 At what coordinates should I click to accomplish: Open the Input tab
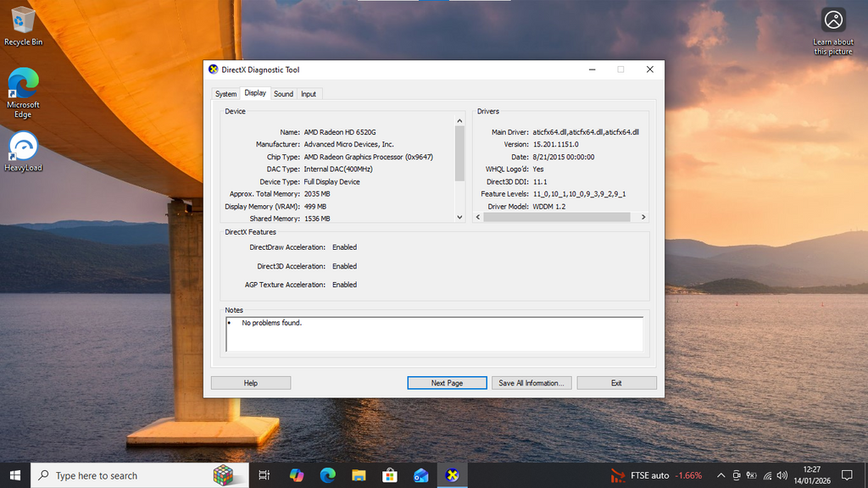pyautogui.click(x=309, y=94)
